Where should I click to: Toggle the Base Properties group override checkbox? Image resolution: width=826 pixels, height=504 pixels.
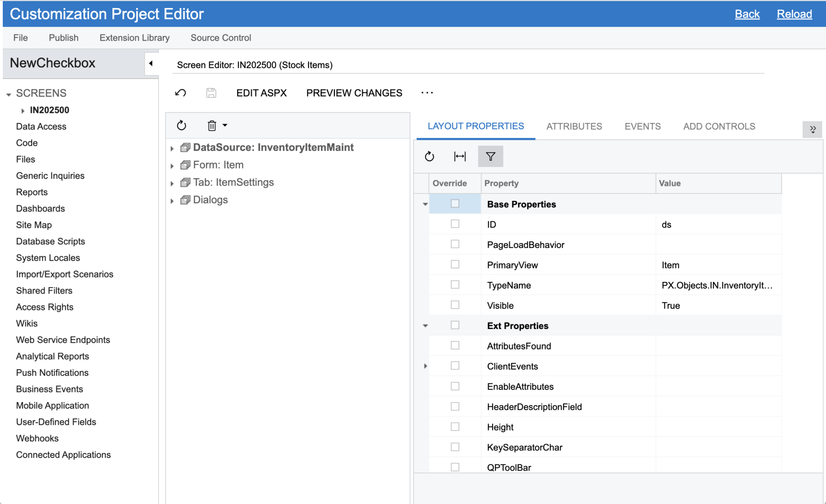[455, 204]
